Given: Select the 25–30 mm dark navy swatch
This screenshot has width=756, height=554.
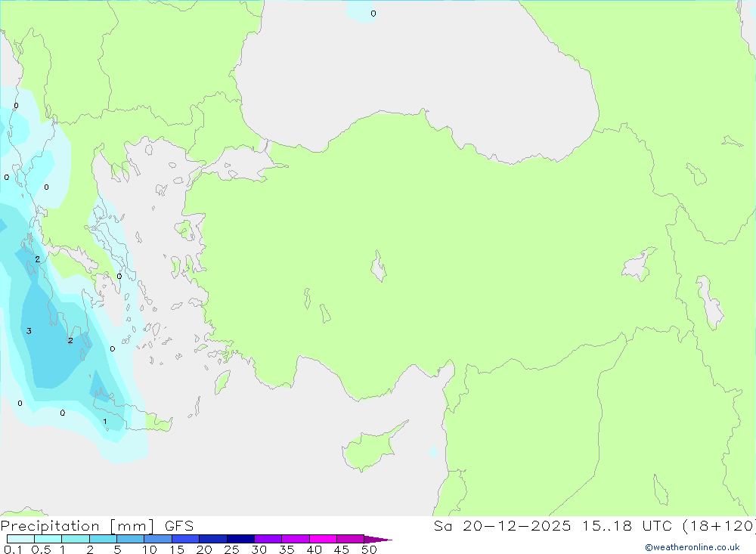Looking at the screenshot, I should tap(240, 539).
